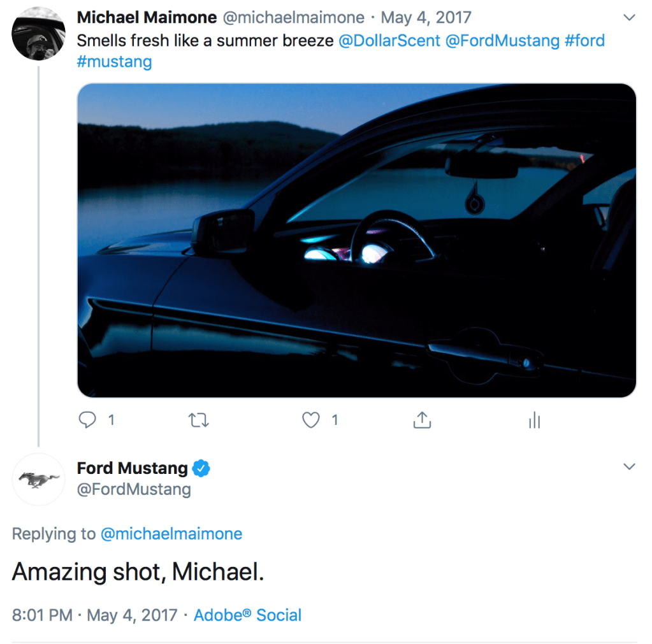The width and height of the screenshot is (652, 644).
Task: Open Michael Maimone's profile picture
Action: 38,34
